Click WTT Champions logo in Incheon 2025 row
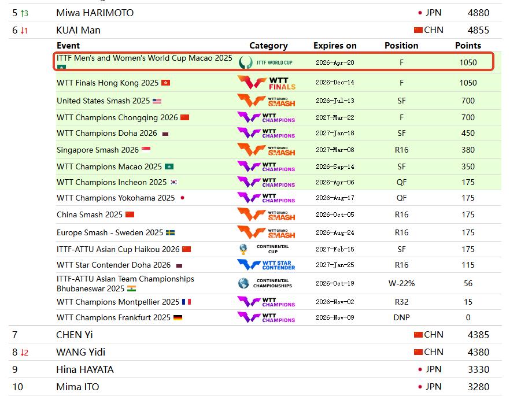532x396 pixels. [x=267, y=182]
